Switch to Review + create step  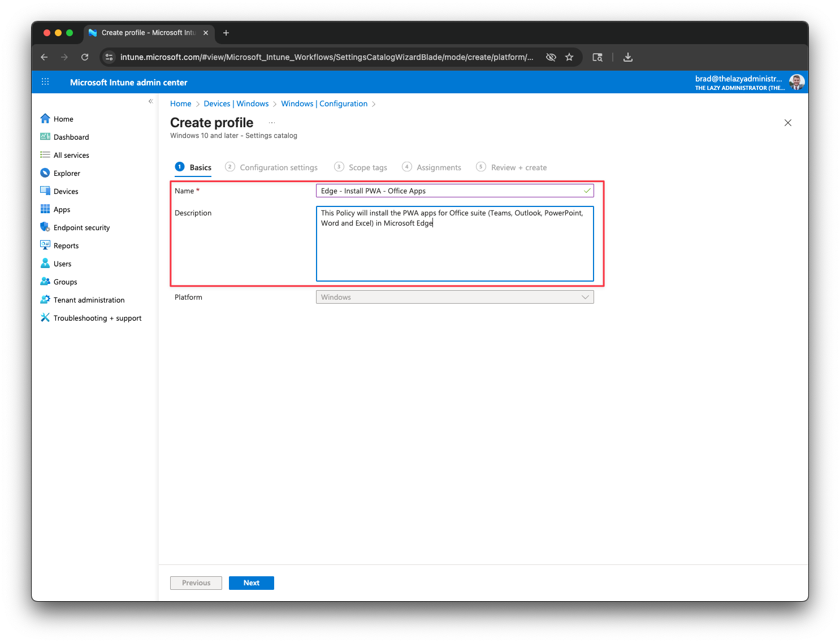click(x=512, y=167)
